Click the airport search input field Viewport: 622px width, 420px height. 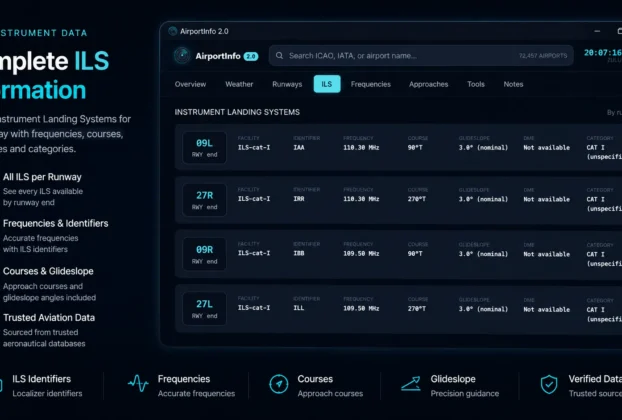coord(421,56)
